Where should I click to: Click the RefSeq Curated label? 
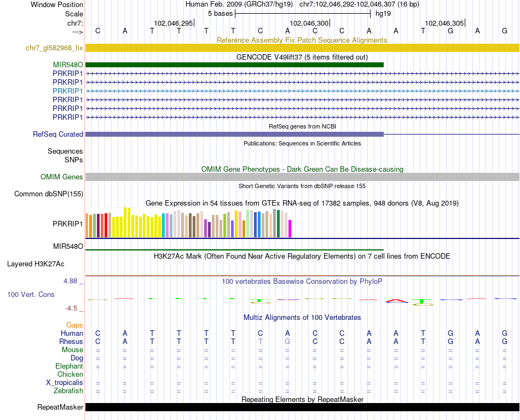pos(58,134)
